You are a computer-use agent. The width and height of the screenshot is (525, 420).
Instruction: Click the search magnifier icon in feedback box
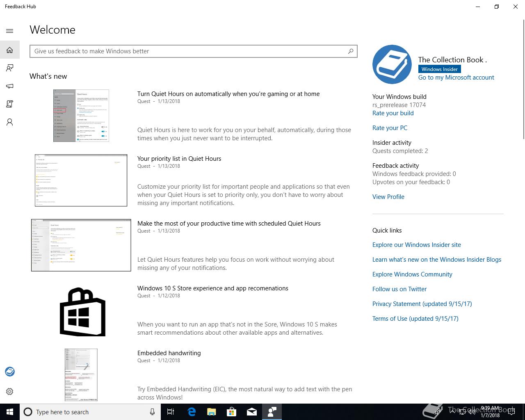(x=351, y=51)
